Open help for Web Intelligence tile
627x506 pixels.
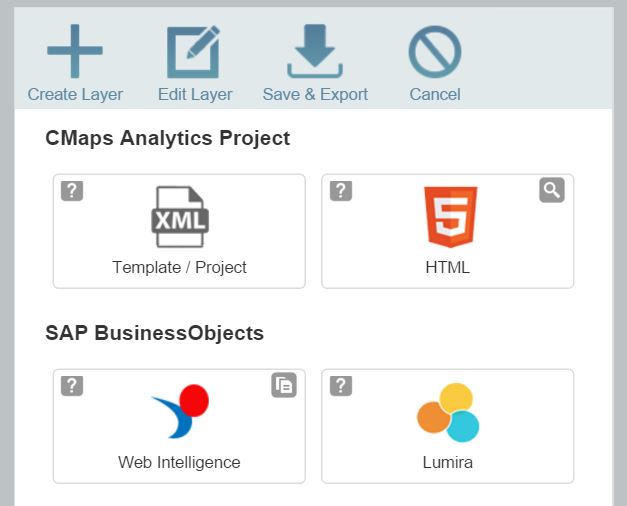click(x=72, y=386)
